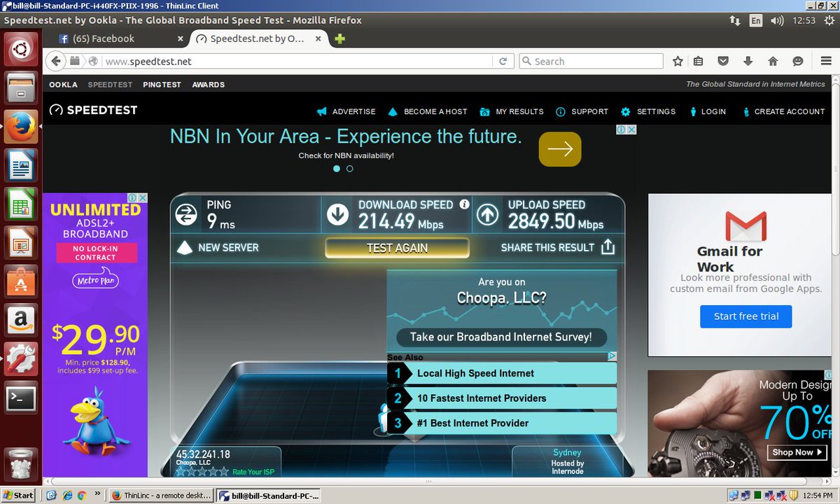Click the Firefox Search box
Image resolution: width=840 pixels, height=504 pixels.
click(x=591, y=62)
